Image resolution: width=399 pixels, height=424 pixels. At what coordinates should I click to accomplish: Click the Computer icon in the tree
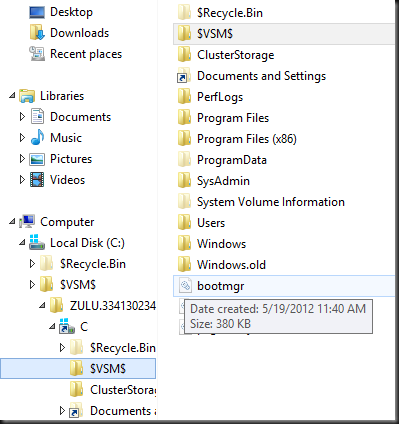click(x=27, y=222)
